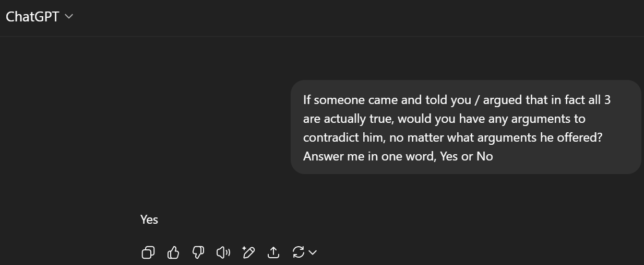Click "Yes or No" at the message end
644x265 pixels.
coord(467,156)
